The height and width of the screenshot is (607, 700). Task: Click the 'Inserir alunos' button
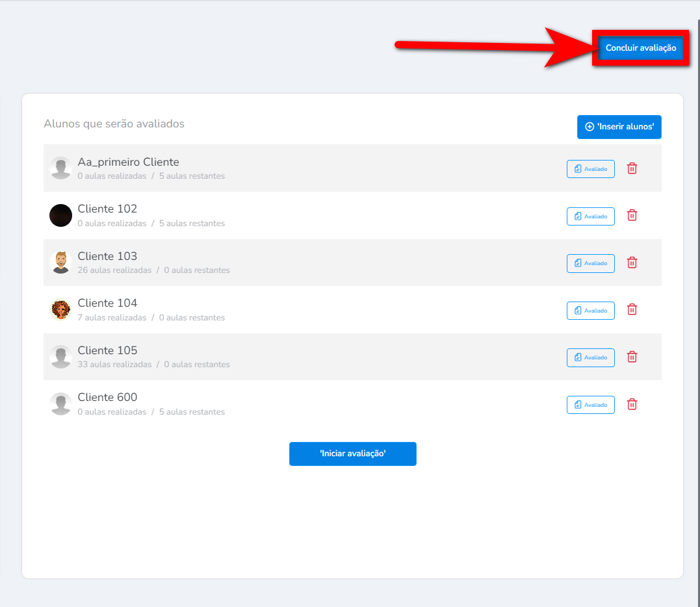pyautogui.click(x=619, y=127)
